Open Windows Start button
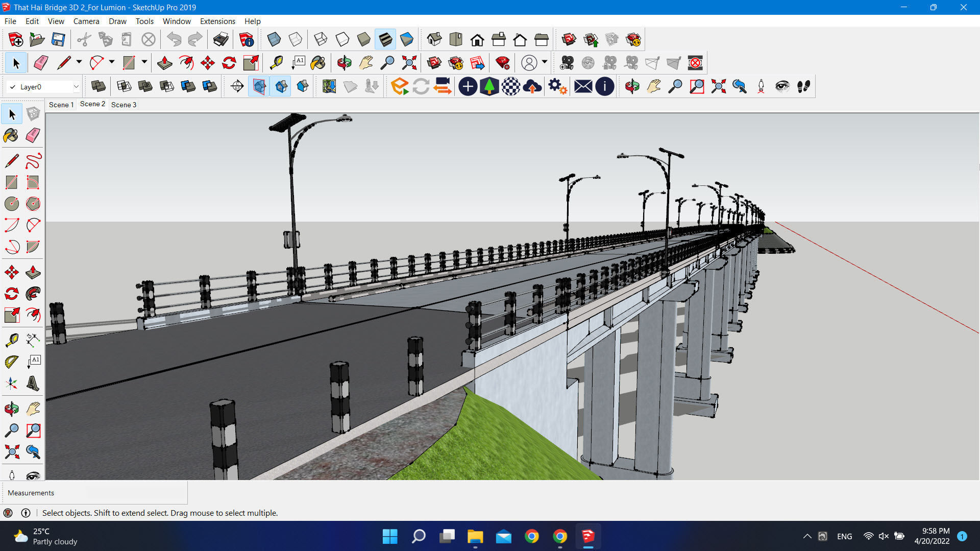980x551 pixels. point(390,536)
